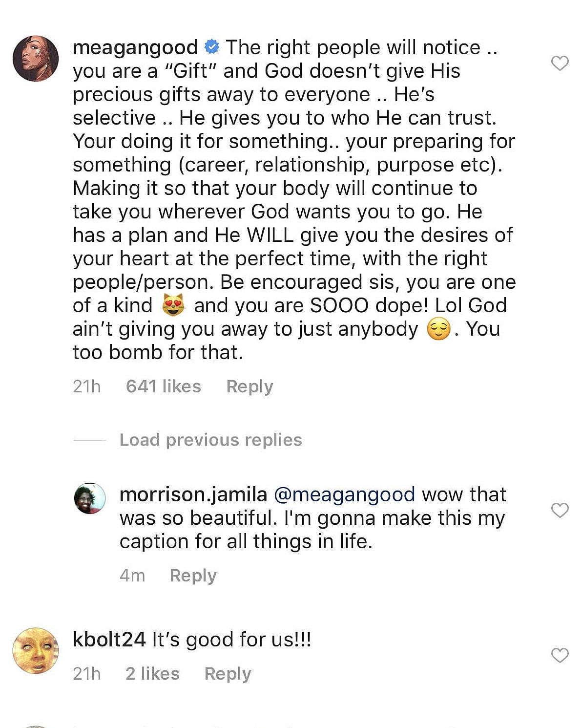
Task: Expand previous replies under meagangood's comment
Action: point(210,440)
